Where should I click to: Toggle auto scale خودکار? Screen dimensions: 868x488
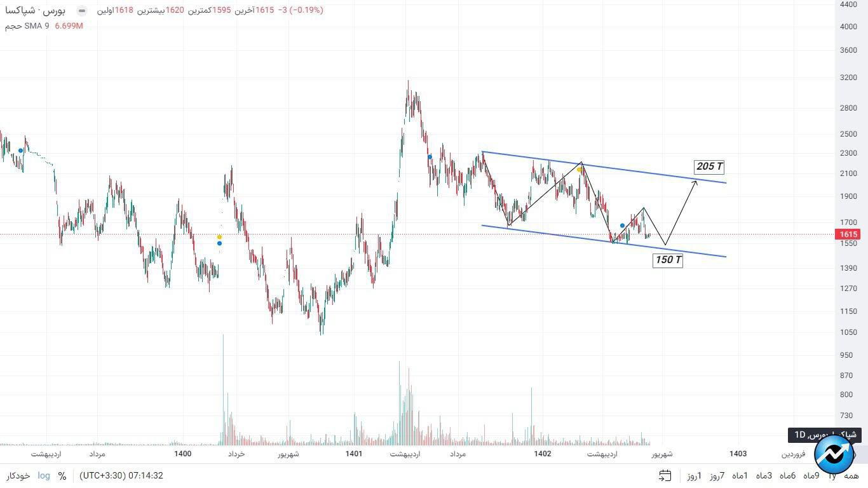click(18, 475)
